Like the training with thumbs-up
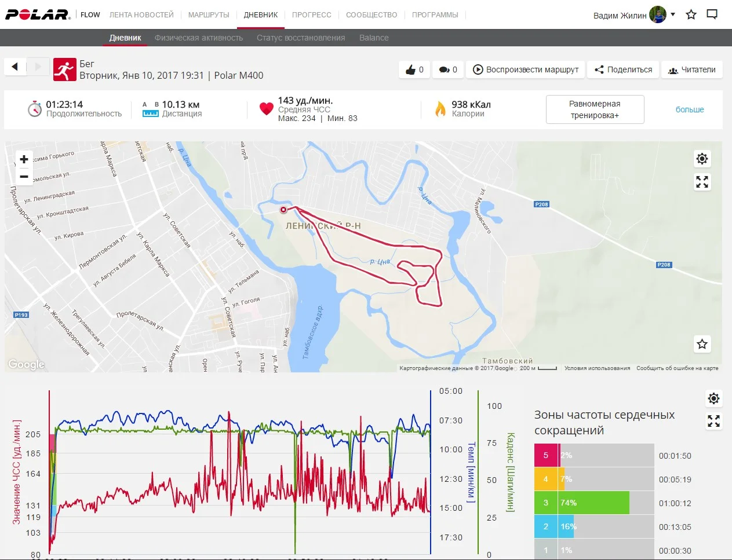Image resolution: width=732 pixels, height=560 pixels. coord(414,69)
